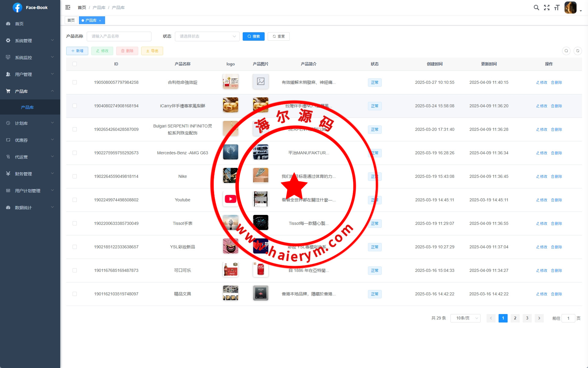
Task: Click the font size adjustment icon
Action: [x=557, y=8]
